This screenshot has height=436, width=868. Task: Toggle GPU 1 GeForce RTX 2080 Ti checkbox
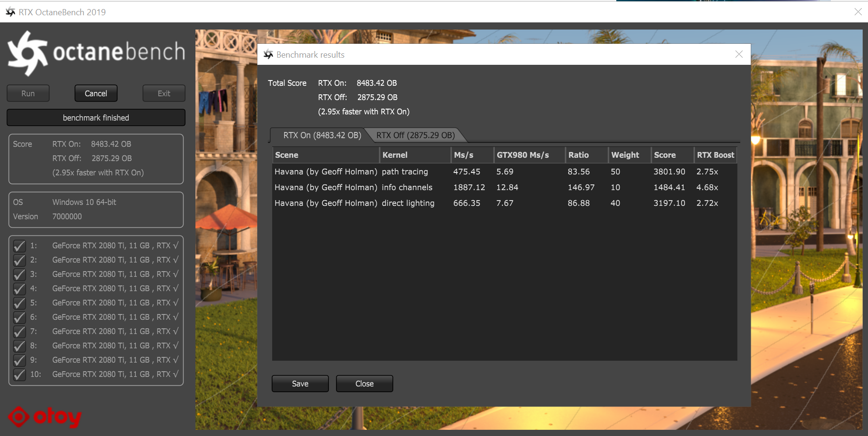click(x=20, y=246)
